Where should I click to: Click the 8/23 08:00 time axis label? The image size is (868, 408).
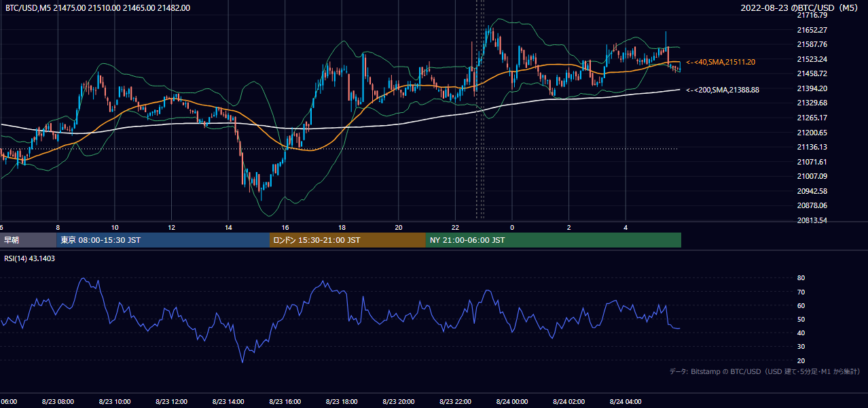[58, 402]
